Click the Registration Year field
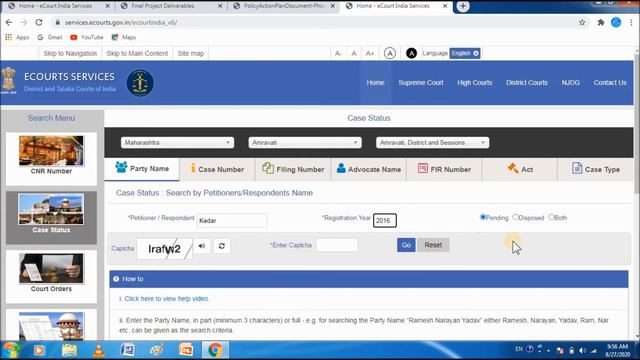 (x=384, y=220)
